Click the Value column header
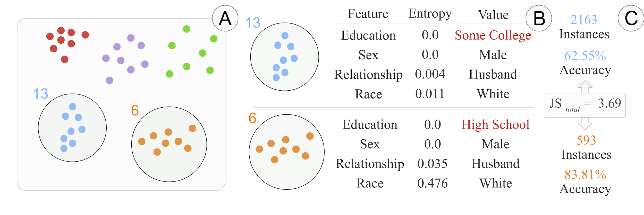The image size is (644, 215). click(x=493, y=15)
